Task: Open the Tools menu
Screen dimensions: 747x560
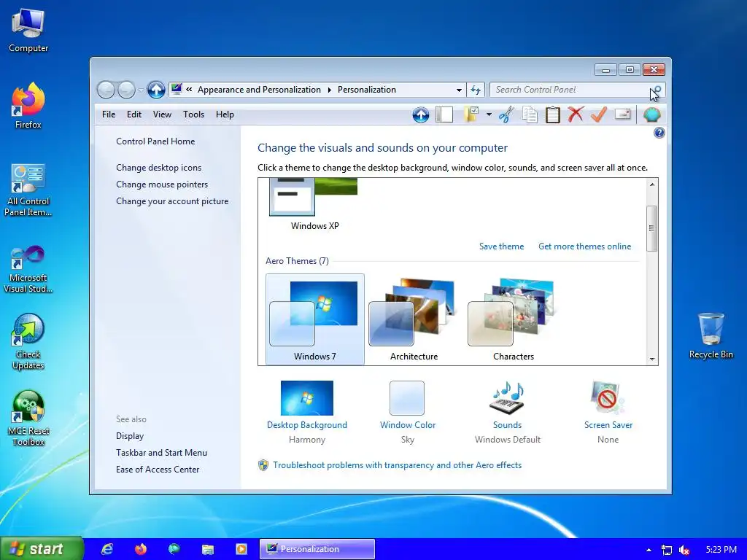Action: click(193, 114)
